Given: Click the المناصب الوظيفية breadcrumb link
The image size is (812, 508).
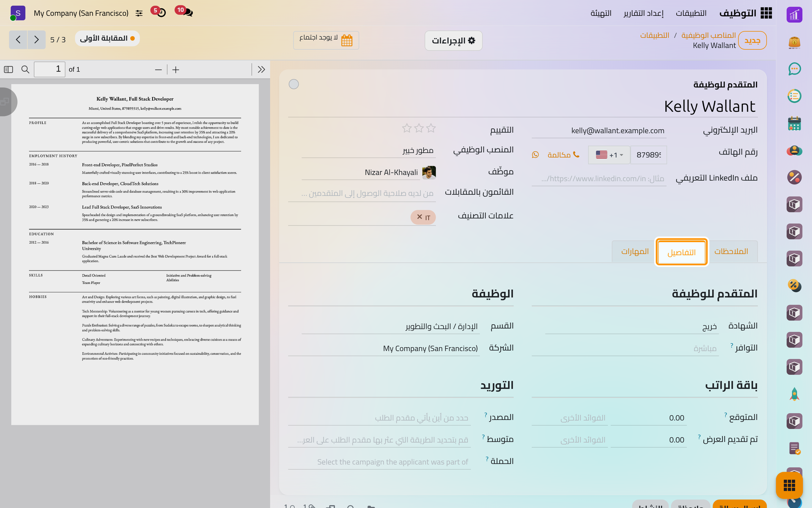Looking at the screenshot, I should pyautogui.click(x=708, y=35).
